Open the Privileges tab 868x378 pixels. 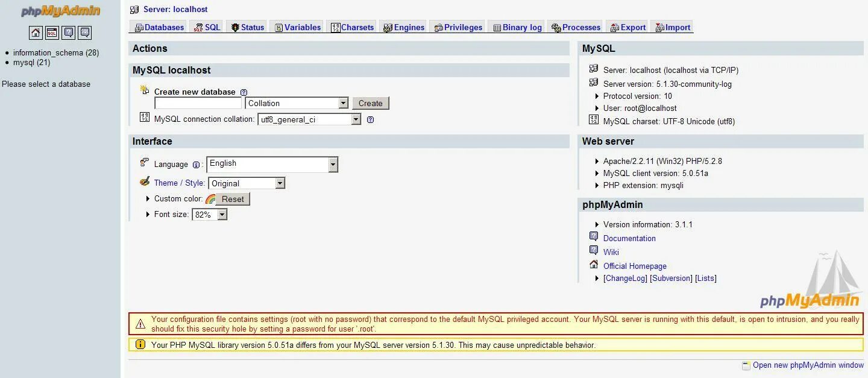458,27
